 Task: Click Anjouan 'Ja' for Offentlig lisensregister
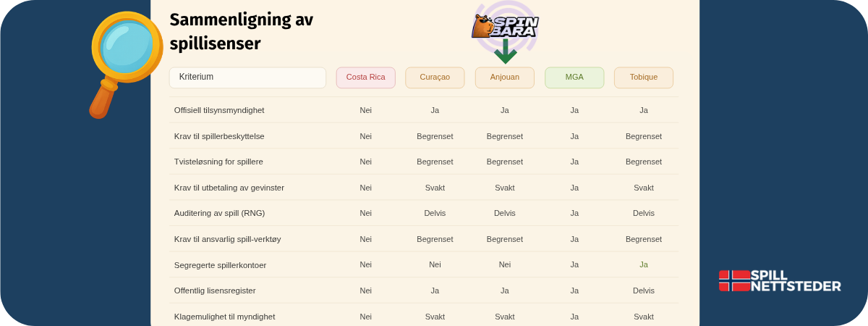coord(505,291)
